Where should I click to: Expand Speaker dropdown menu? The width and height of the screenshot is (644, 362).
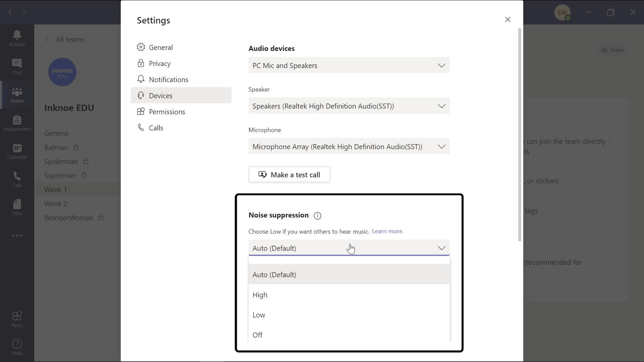(x=442, y=106)
